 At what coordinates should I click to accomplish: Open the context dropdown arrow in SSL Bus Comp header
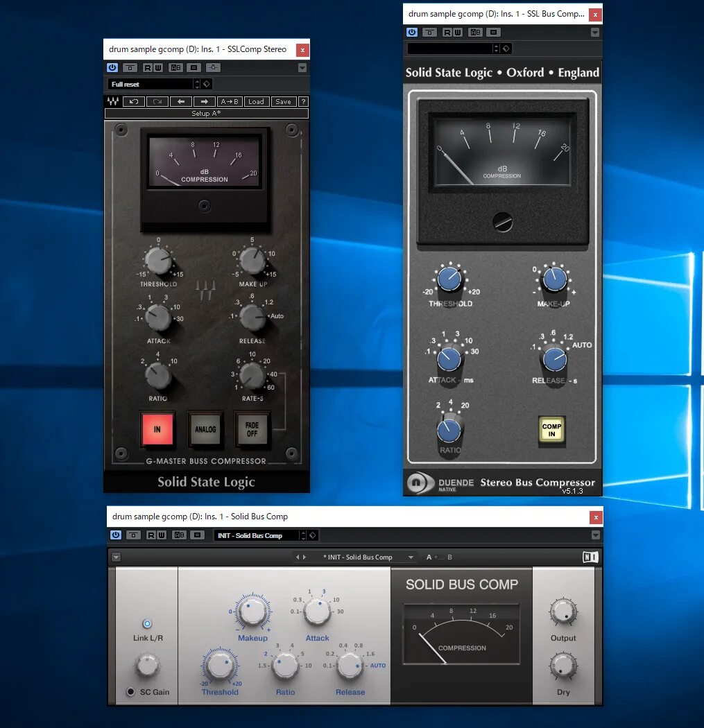[595, 33]
